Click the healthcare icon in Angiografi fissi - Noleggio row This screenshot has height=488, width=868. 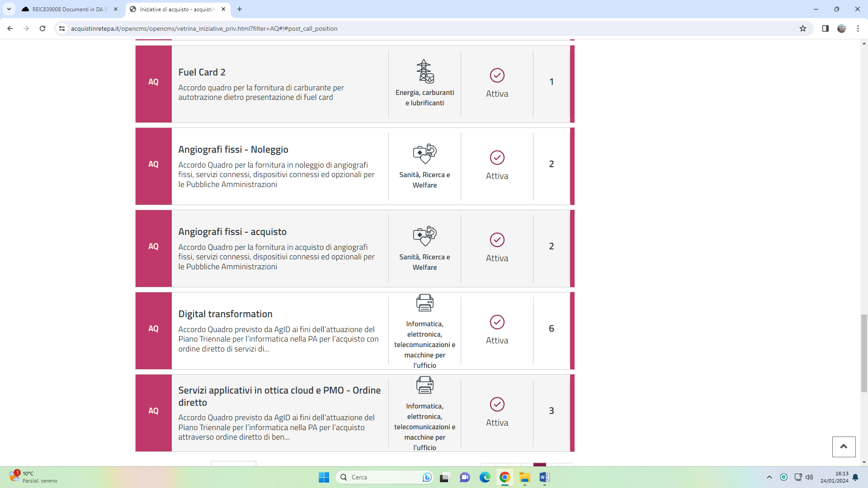425,154
